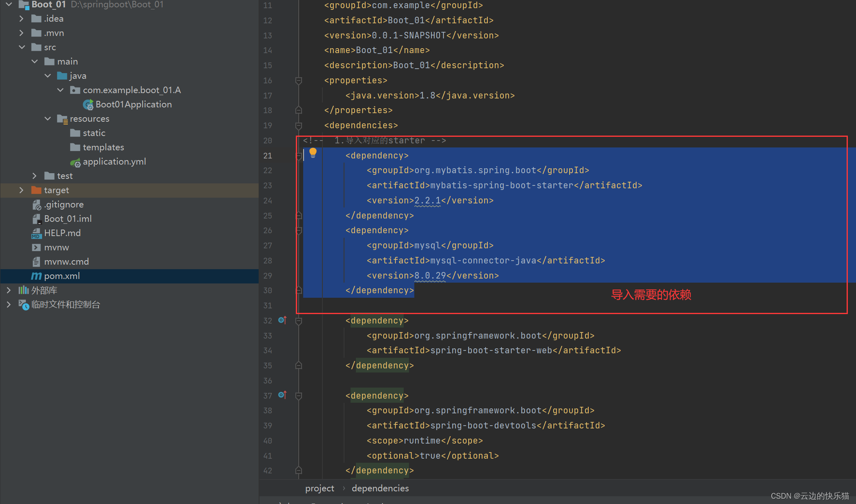Viewport: 856px width, 504px height.
Task: Click the gutter override icon on line 37
Action: [x=282, y=395]
